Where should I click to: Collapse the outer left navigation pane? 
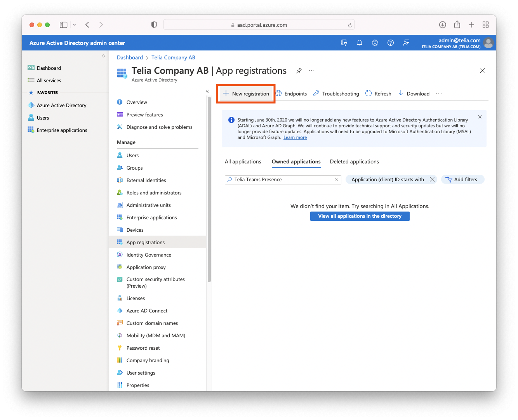[104, 56]
